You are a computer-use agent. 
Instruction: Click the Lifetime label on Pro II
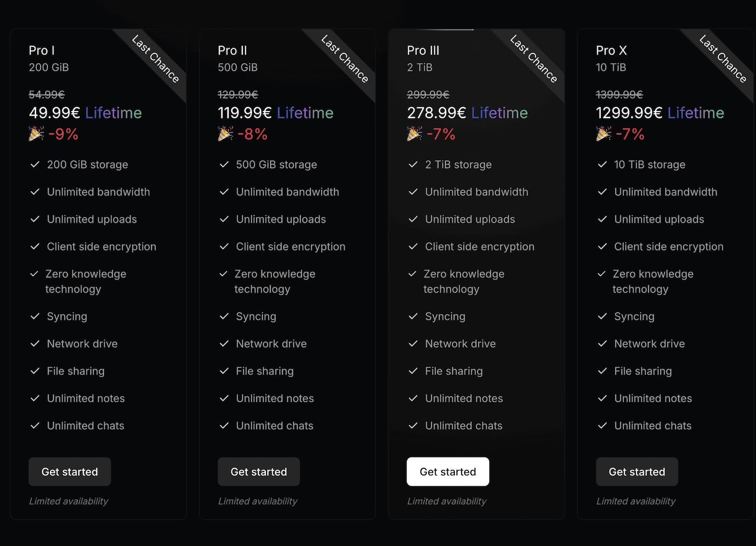pyautogui.click(x=305, y=113)
